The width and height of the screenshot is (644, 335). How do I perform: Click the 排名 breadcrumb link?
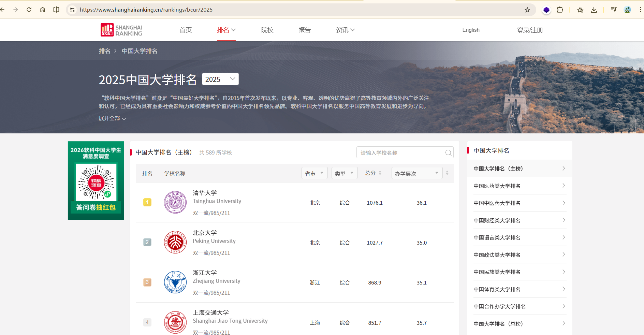[x=105, y=51]
